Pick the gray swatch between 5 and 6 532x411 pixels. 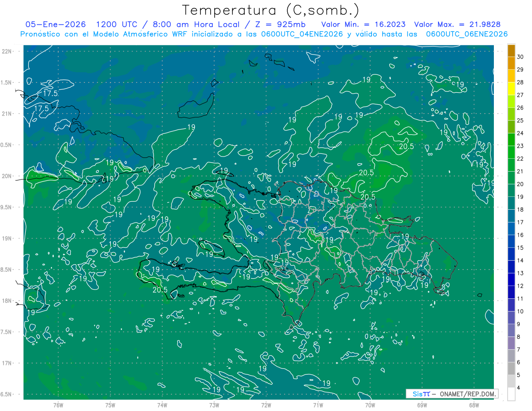(x=511, y=368)
